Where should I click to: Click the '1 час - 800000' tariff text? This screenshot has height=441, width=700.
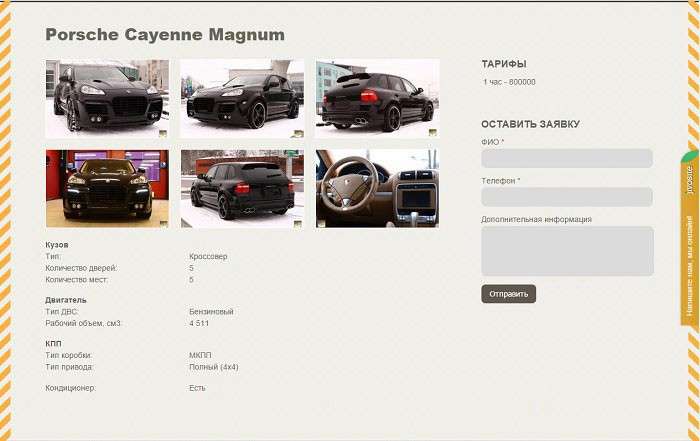click(x=509, y=82)
